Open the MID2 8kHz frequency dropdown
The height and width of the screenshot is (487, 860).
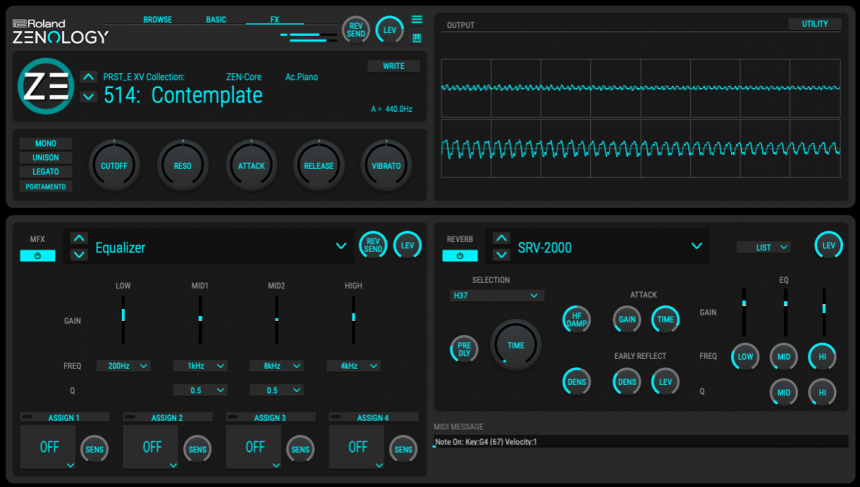[276, 366]
